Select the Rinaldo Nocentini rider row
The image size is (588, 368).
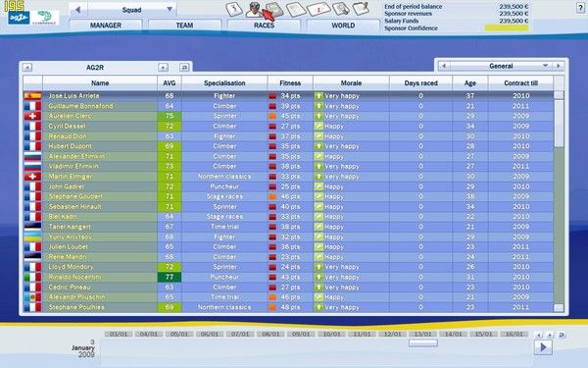pos(288,277)
